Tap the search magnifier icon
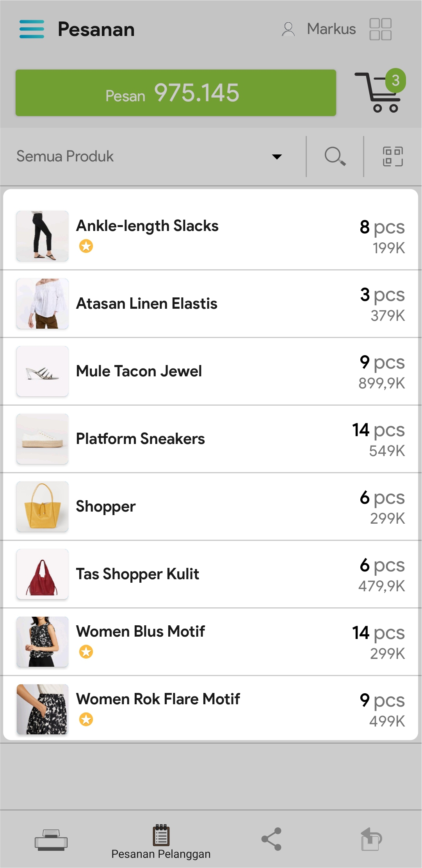Screen dimensions: 422x868 [335, 157]
